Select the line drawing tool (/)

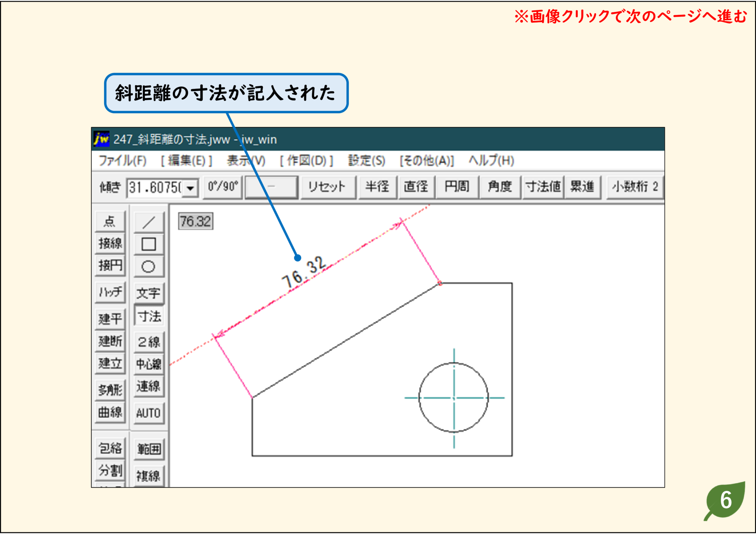click(149, 222)
